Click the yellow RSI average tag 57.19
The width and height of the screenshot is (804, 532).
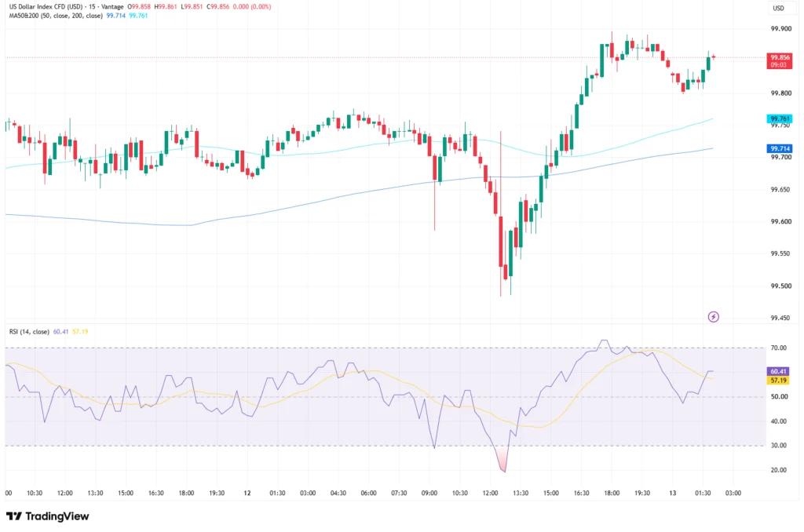point(778,381)
